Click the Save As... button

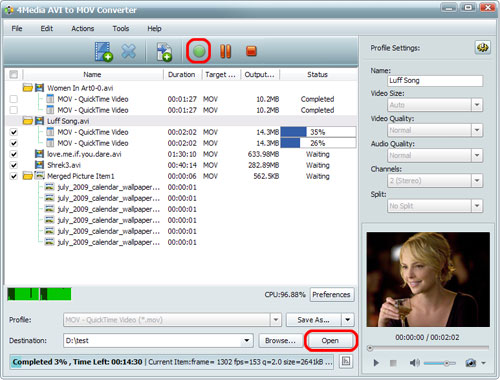(314, 320)
